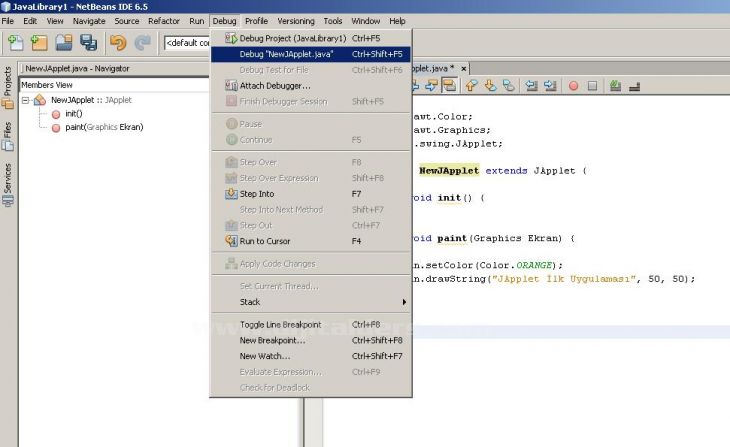Choose New Watch menu entry
Viewport: 730px width, 447px height.
311,356
